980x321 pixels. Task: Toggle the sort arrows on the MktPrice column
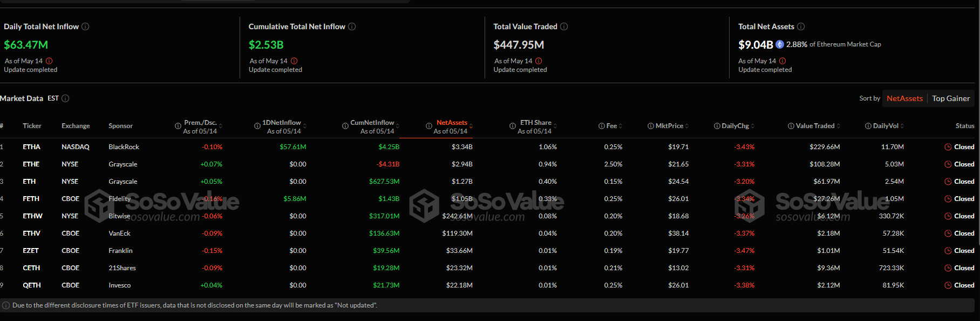click(x=687, y=126)
